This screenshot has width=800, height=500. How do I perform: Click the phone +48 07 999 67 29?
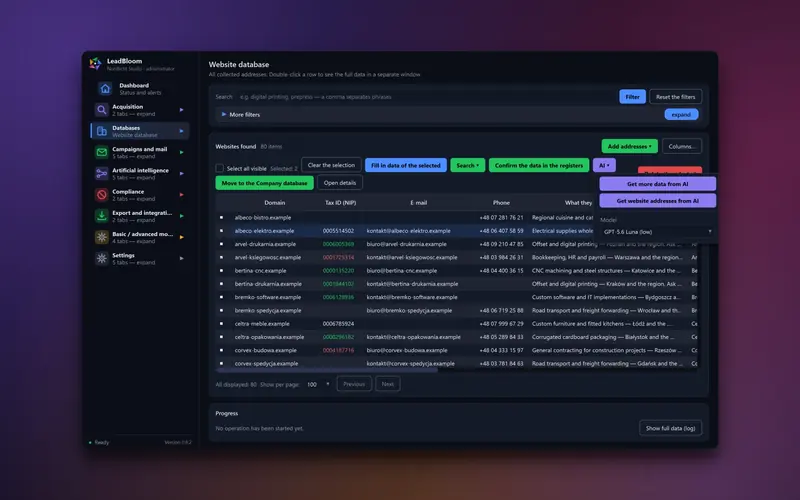tap(502, 323)
